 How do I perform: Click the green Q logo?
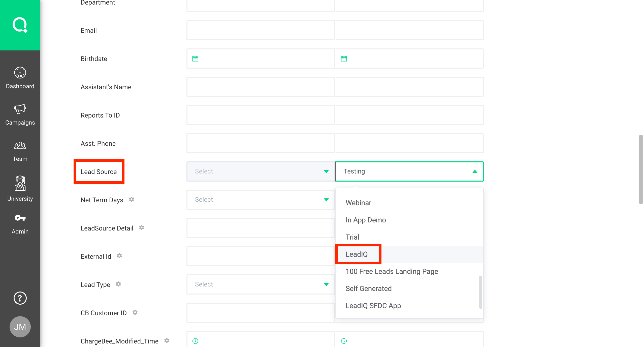pyautogui.click(x=20, y=25)
